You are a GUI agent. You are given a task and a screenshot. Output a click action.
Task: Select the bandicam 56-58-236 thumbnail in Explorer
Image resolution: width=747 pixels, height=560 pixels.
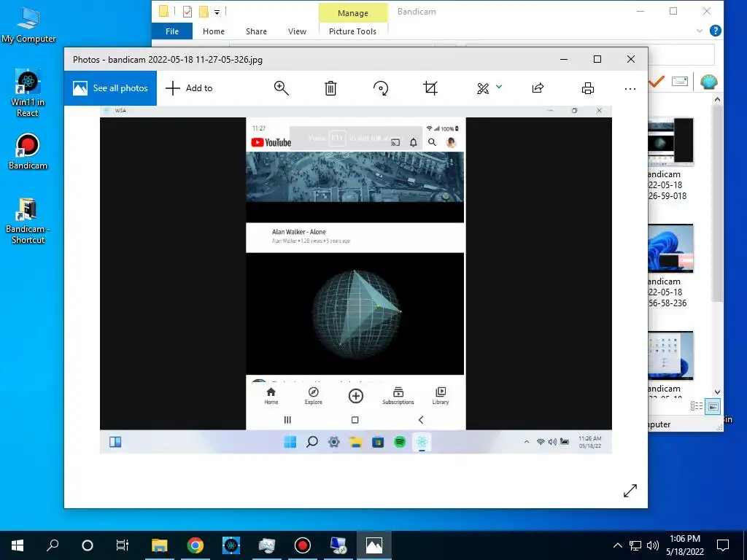[x=671, y=248]
